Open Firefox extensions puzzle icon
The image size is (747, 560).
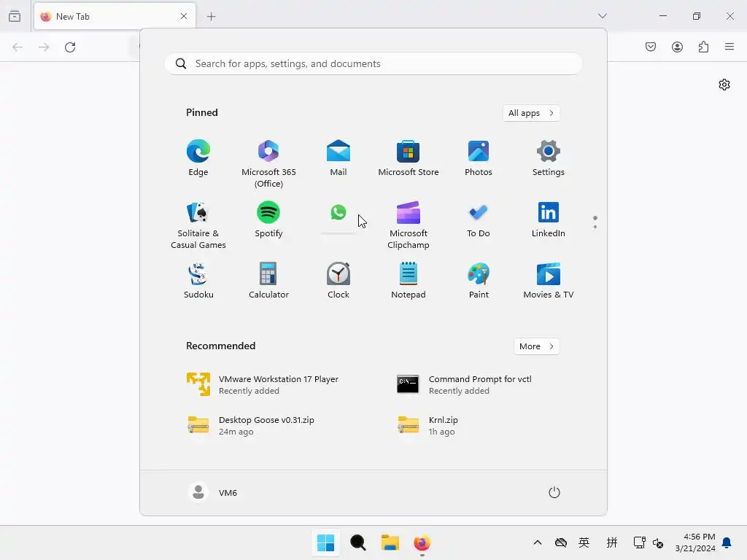pyautogui.click(x=703, y=47)
